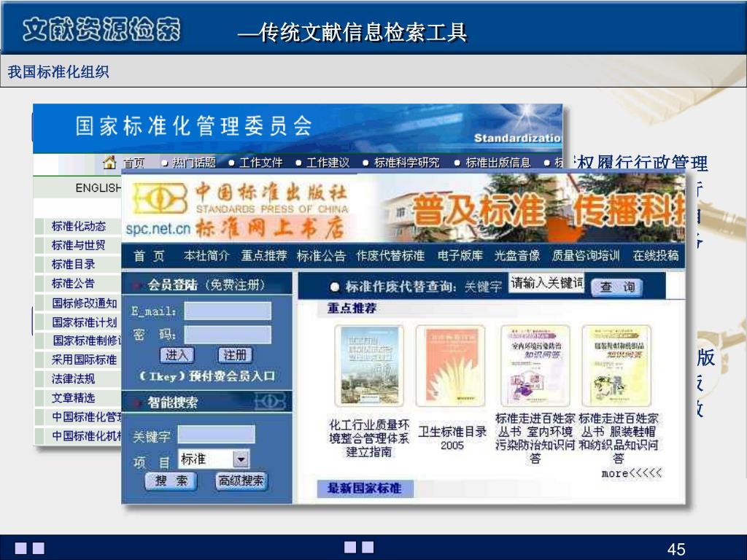Click 标准与世贸 in the left sidebar
747x560 pixels.
[79, 245]
